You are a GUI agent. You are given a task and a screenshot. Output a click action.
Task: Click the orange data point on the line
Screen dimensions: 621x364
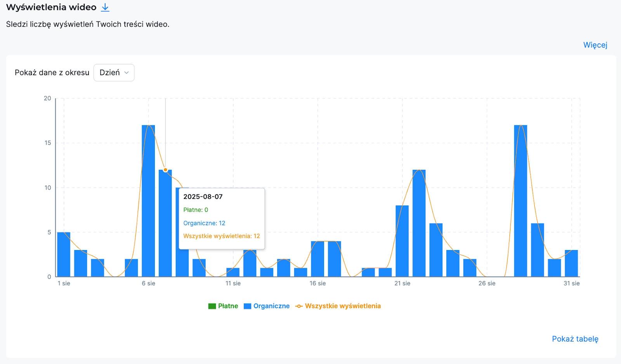pyautogui.click(x=165, y=170)
